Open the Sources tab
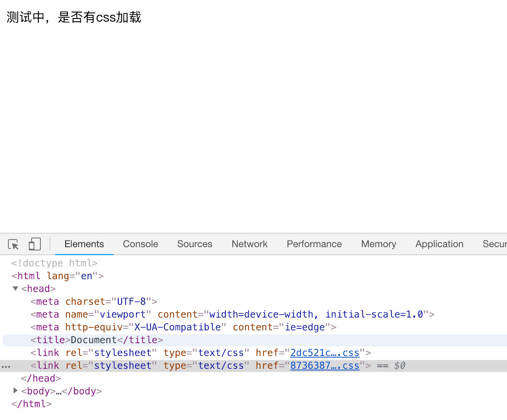 (x=195, y=244)
